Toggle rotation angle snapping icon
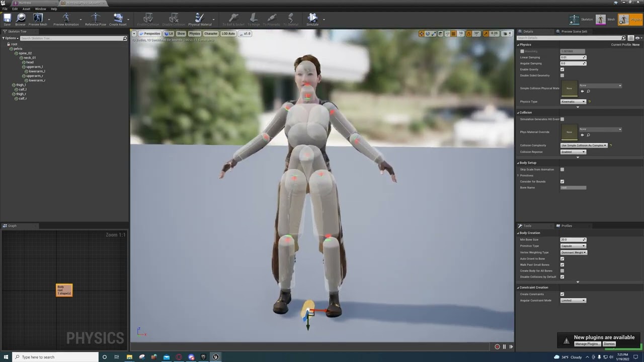Screen dimensions: 644x362 469,34
